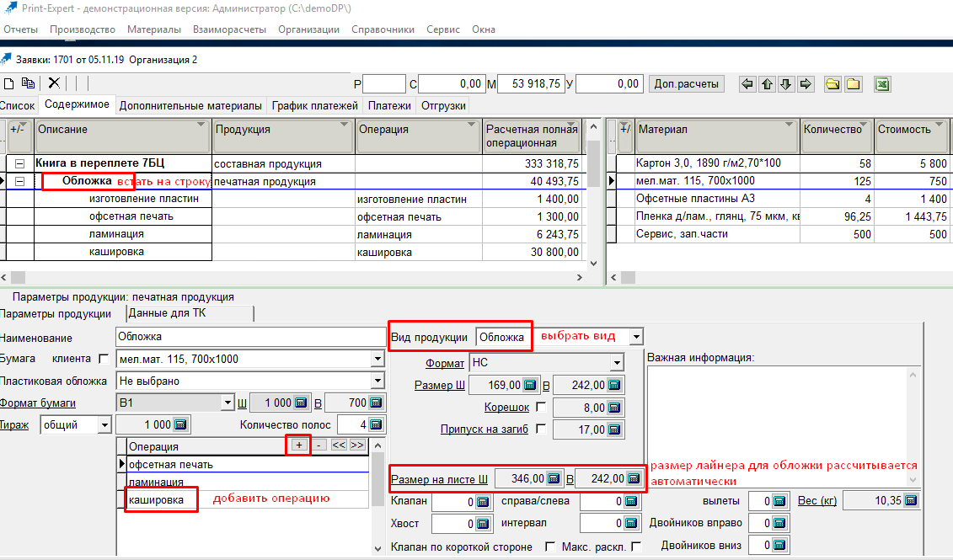
Task: Open the Производство menu
Action: (82, 29)
